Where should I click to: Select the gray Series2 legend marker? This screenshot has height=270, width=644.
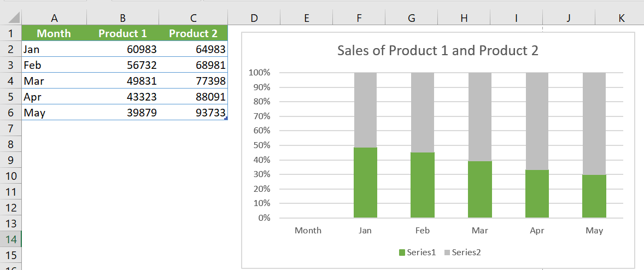pos(447,253)
